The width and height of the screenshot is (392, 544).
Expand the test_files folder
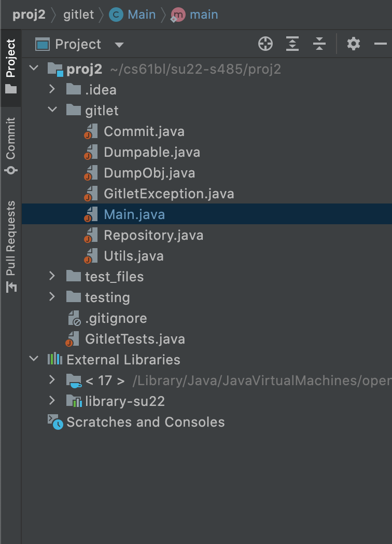point(52,276)
